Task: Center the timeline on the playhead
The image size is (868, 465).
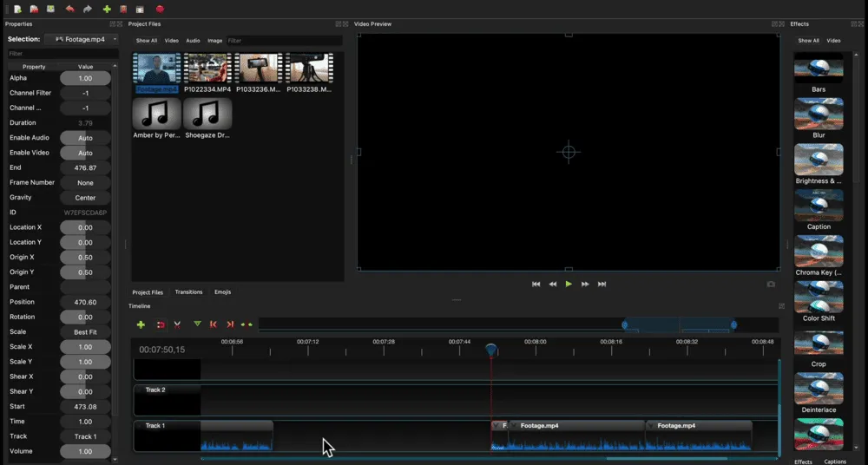Action: [247, 324]
